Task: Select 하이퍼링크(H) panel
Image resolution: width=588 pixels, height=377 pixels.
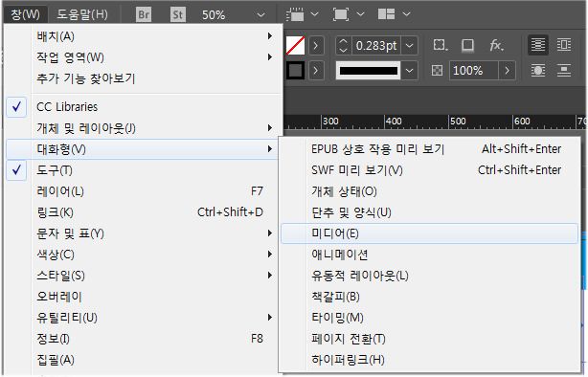Action: [430, 360]
